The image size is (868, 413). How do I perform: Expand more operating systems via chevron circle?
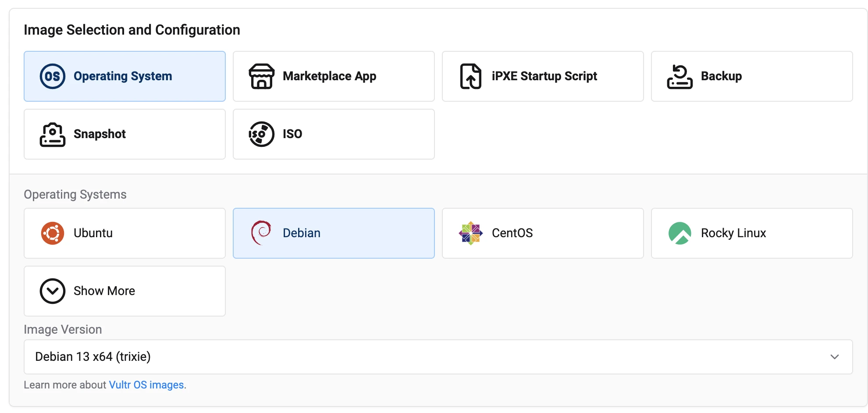tap(53, 291)
